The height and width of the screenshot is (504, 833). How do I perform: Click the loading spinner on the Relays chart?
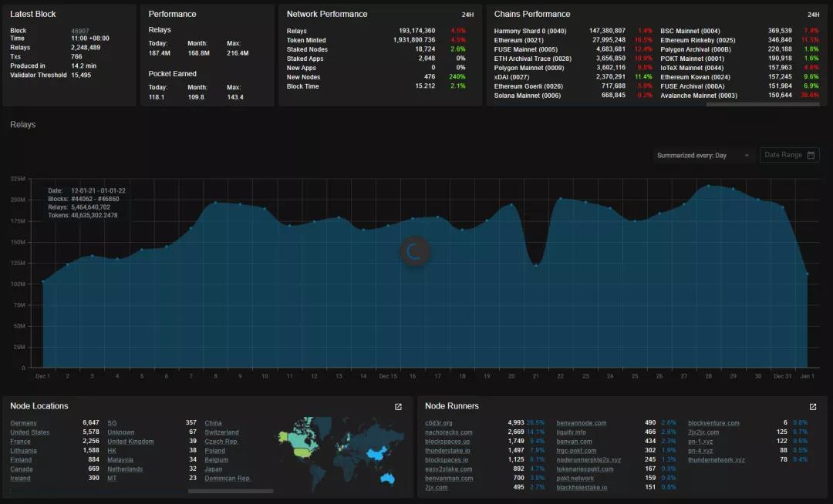coord(415,251)
